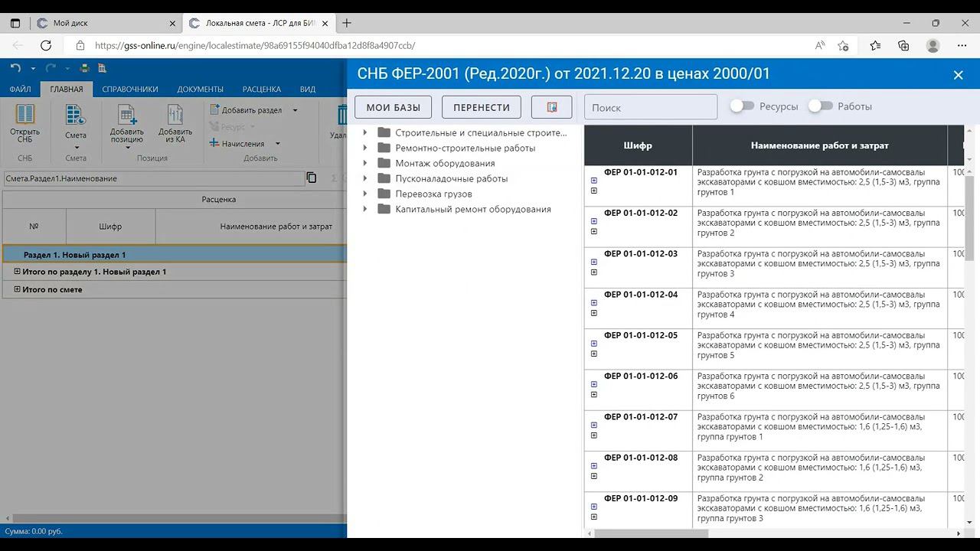Open the Добавить раздел dropdown arrow
Image resolution: width=980 pixels, height=551 pixels.
coord(295,110)
